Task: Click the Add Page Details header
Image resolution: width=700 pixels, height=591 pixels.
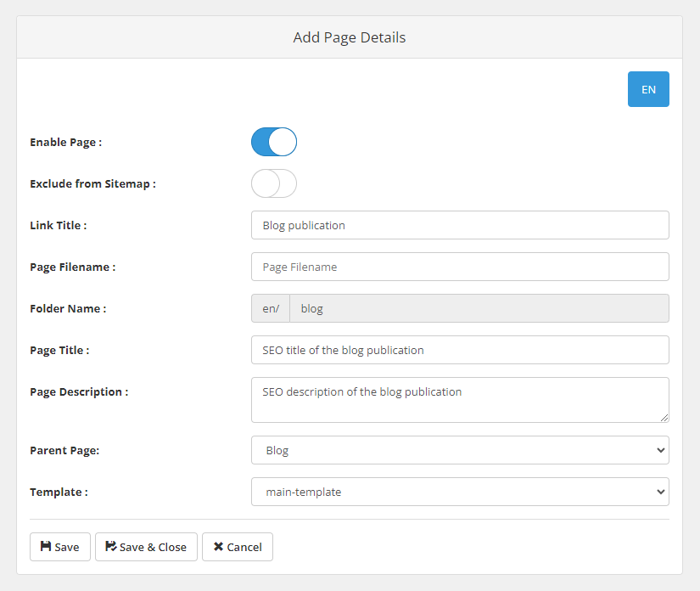Action: 350,37
